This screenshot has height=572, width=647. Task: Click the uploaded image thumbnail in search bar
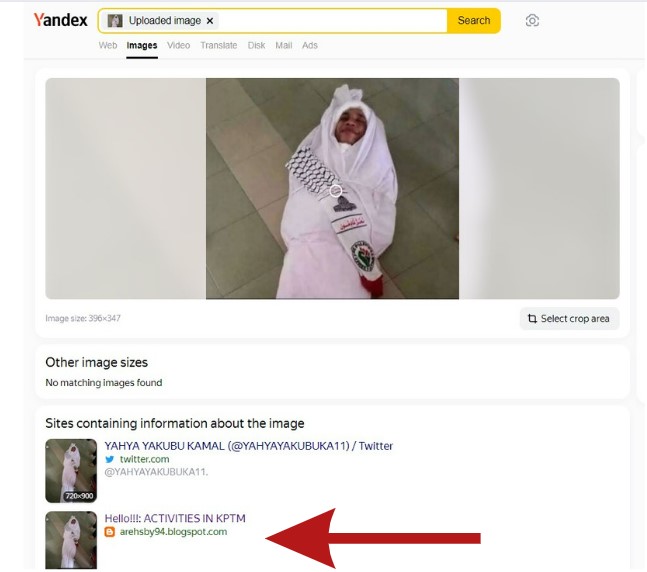pyautogui.click(x=115, y=21)
